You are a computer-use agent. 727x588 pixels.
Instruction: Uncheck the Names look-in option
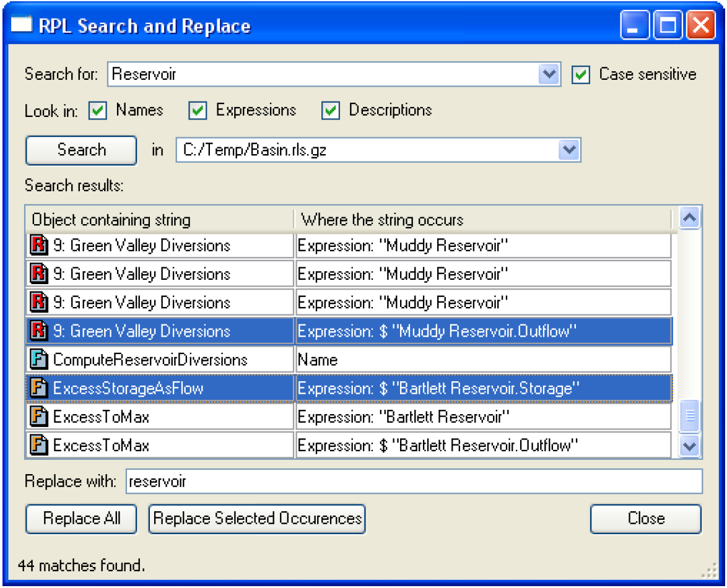(x=98, y=111)
